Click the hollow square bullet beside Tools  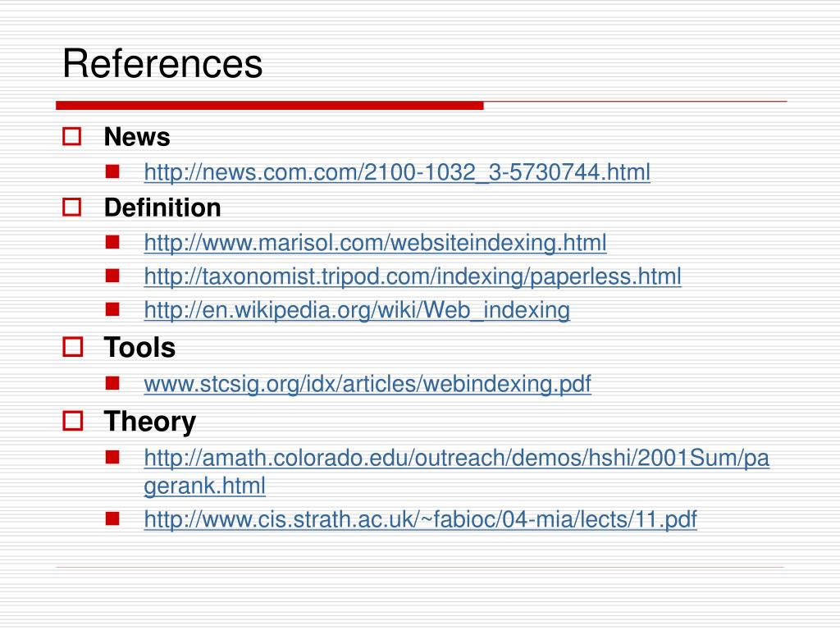coord(73,347)
